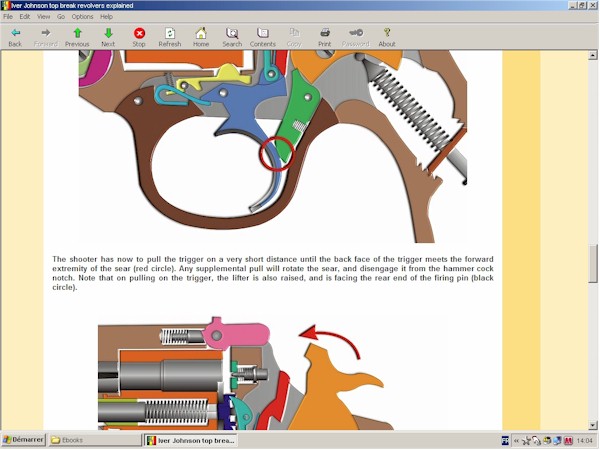600x450 pixels.
Task: Select the Iver Johnson taskbar button
Action: pos(190,440)
